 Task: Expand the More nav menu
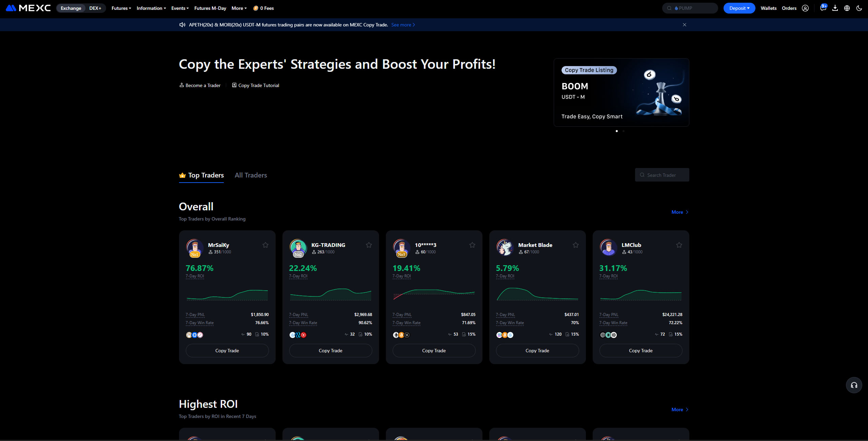tap(239, 8)
